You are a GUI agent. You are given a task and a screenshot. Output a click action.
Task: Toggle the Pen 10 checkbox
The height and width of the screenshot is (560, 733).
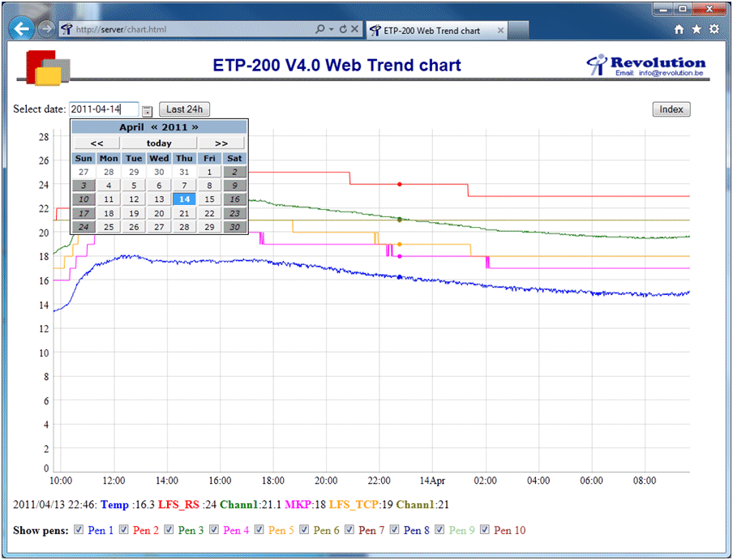(485, 529)
